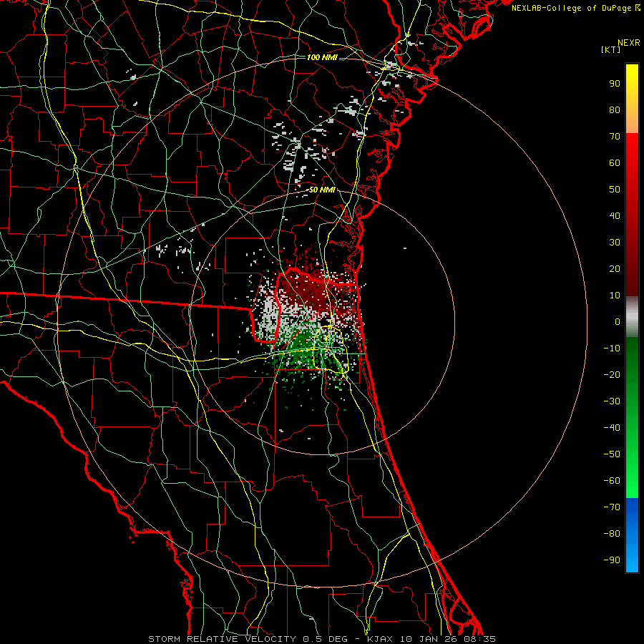Click the 80 value on the velocity scale

[615, 110]
